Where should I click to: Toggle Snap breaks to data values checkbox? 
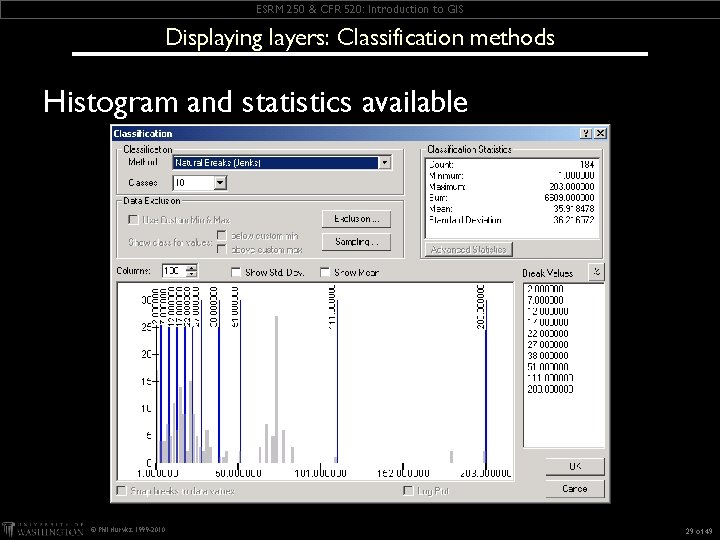coord(122,491)
